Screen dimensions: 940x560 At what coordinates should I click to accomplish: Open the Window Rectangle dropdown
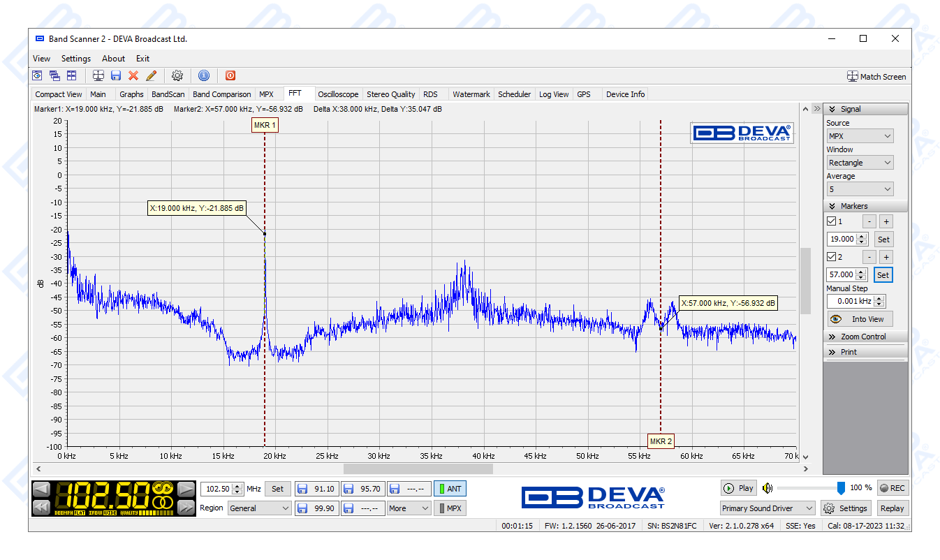coord(860,163)
